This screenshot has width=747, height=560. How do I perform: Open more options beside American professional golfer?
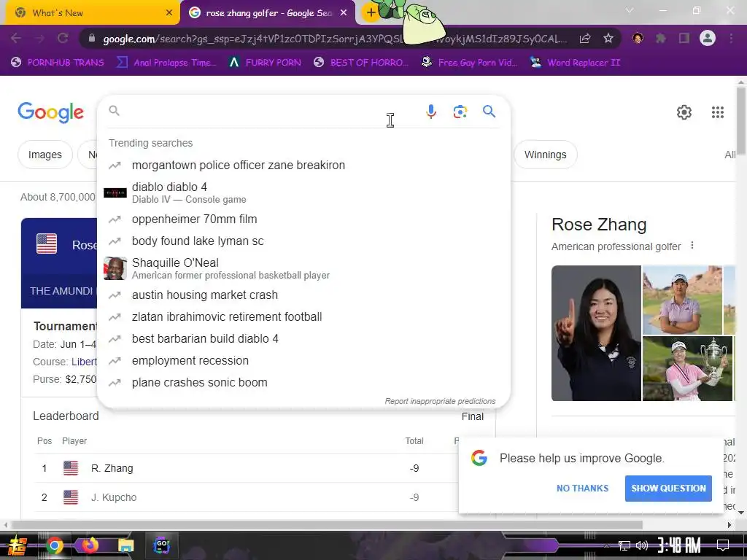coord(692,246)
